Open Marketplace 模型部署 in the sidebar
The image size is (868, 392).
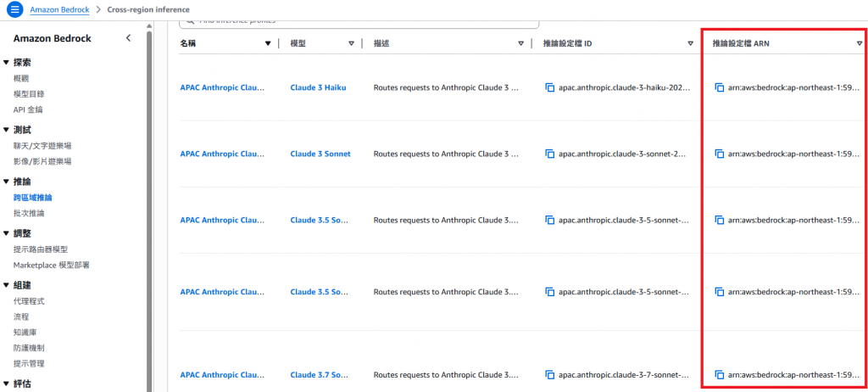pyautogui.click(x=52, y=265)
